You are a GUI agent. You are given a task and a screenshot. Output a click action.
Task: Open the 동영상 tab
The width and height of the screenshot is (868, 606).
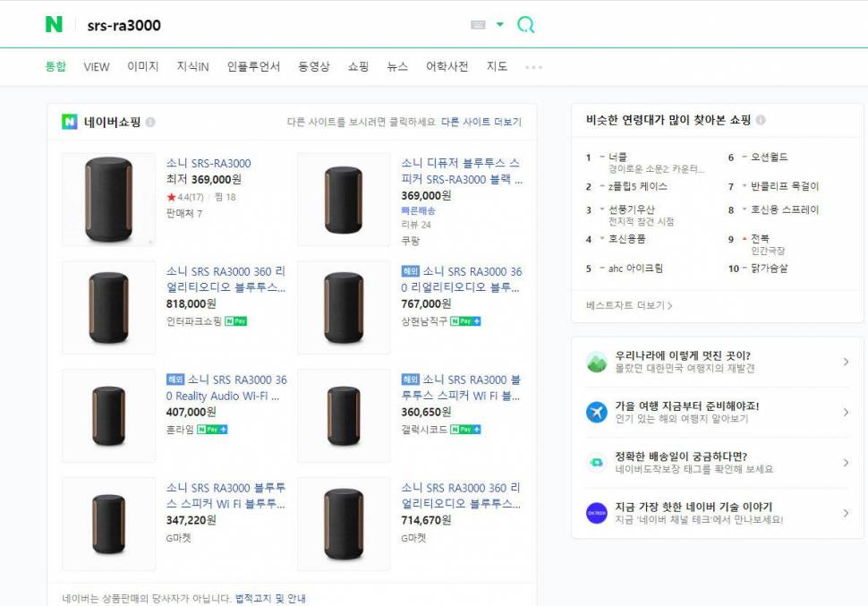click(314, 66)
